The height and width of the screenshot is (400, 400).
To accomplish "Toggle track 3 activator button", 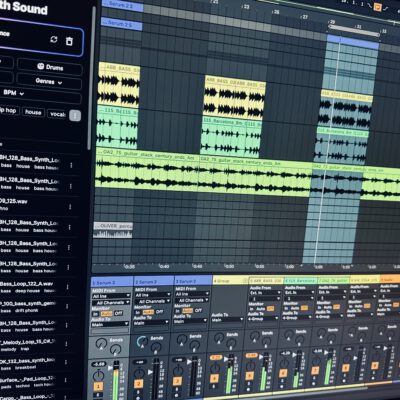I will [177, 381].
